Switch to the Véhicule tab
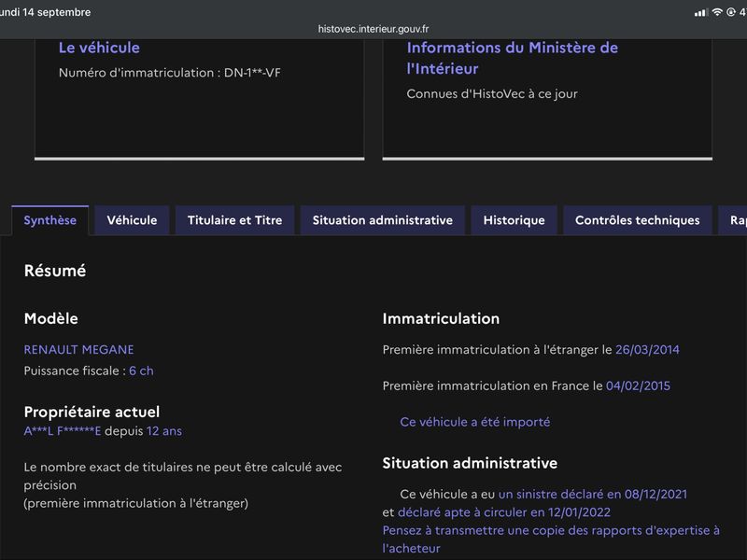 pyautogui.click(x=132, y=220)
